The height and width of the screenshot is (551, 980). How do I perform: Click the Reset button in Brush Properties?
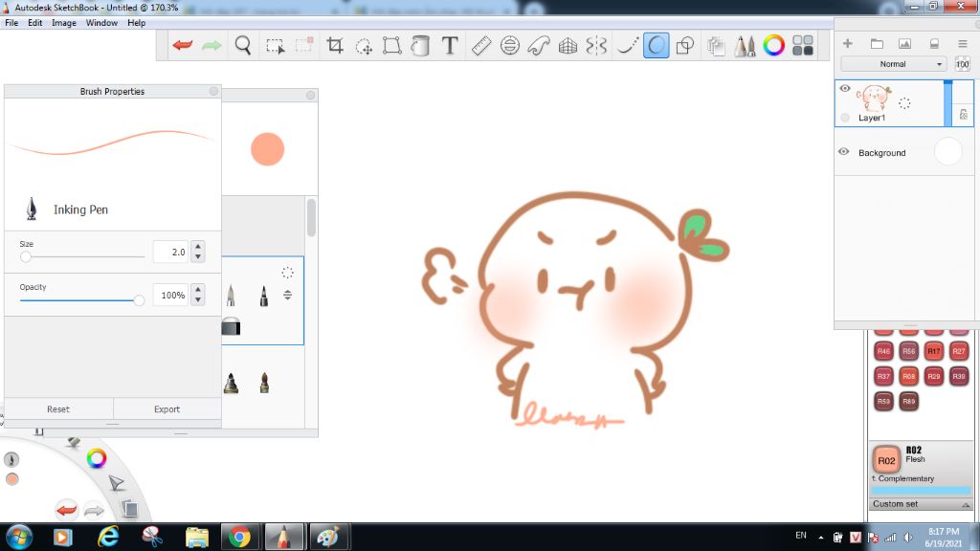(58, 409)
